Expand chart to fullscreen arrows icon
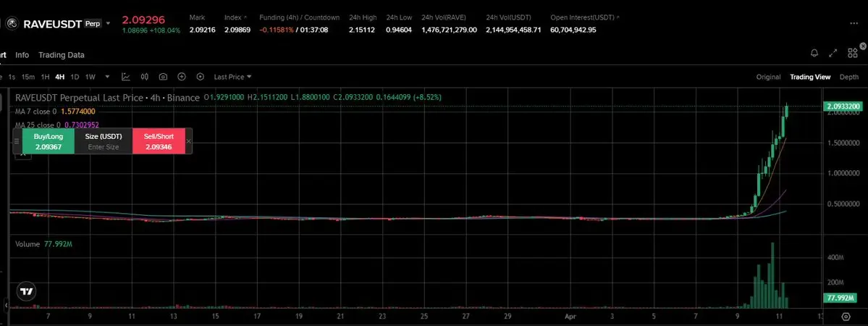The image size is (868, 326). (833, 53)
